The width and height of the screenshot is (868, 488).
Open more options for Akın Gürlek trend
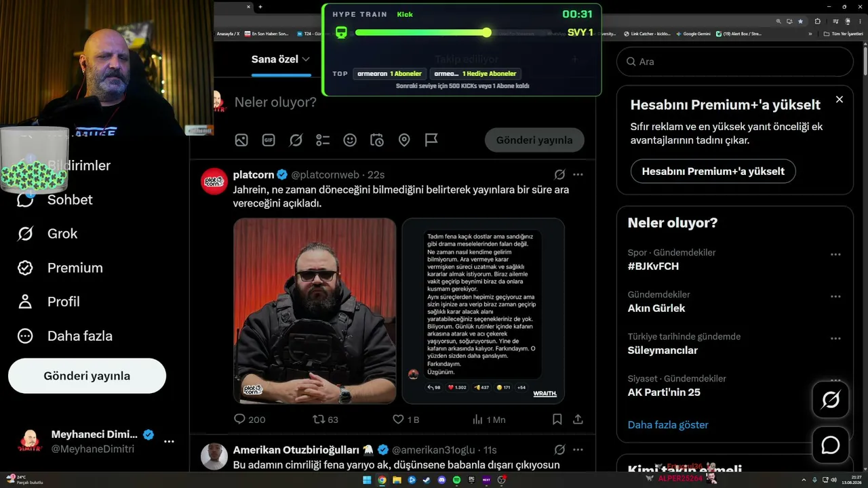coord(835,297)
